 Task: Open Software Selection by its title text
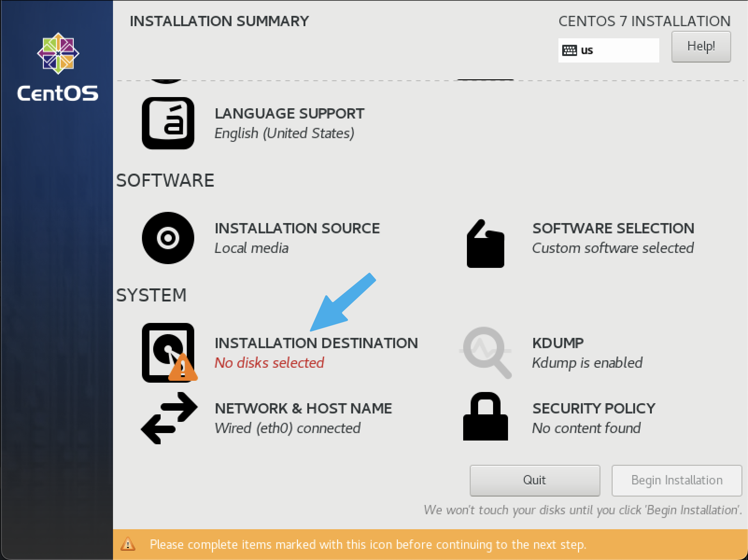(613, 228)
